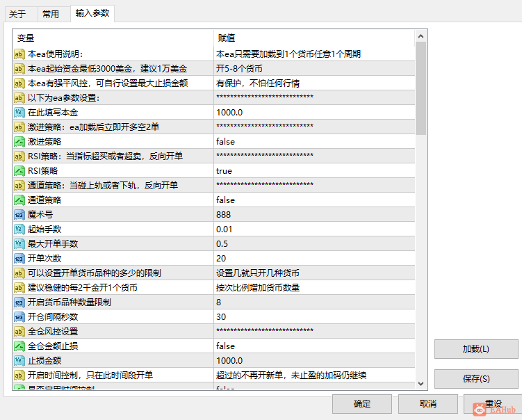Select the 魔术号 variable name
522x420 pixels.
pyautogui.click(x=40, y=215)
